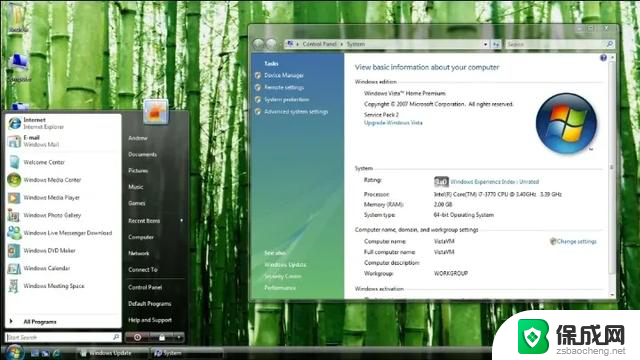Launch Windows DVD Maker
Viewport: 640px width, 360px height.
63,251
